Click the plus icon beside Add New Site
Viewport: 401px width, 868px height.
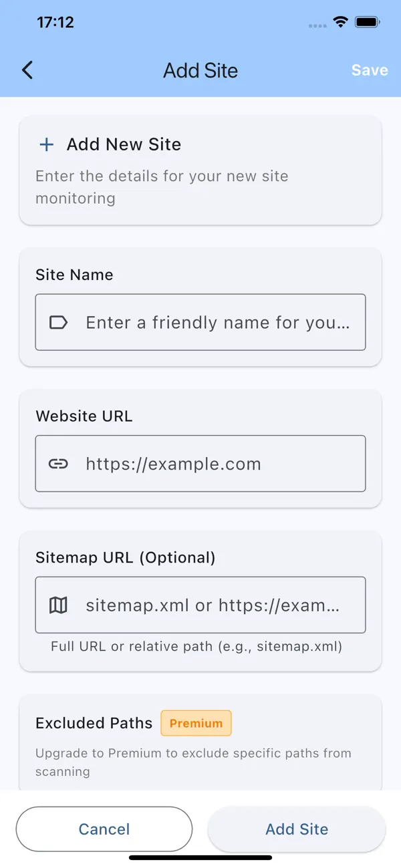click(x=46, y=144)
